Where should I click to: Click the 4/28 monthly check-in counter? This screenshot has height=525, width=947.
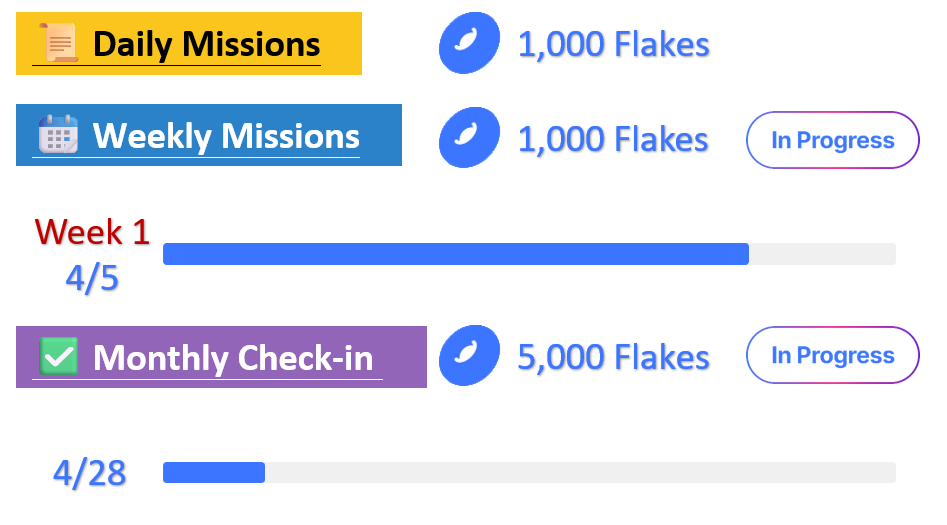(x=90, y=473)
